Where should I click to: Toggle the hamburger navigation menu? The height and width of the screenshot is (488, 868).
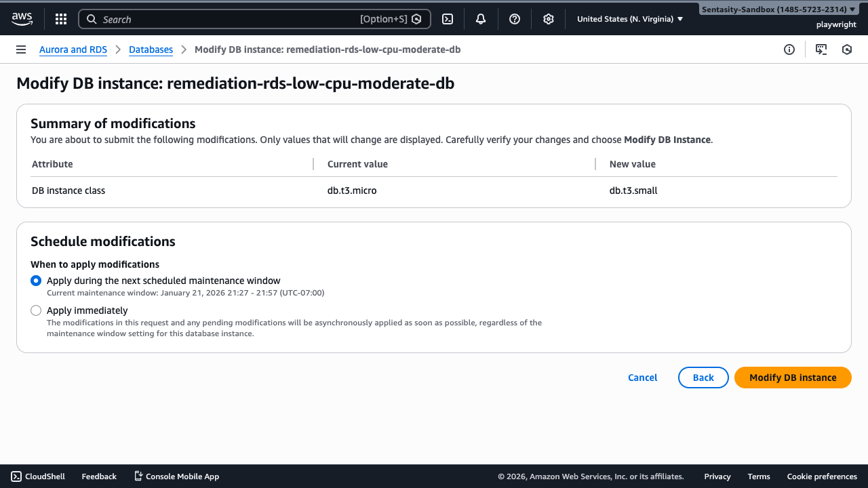click(21, 49)
